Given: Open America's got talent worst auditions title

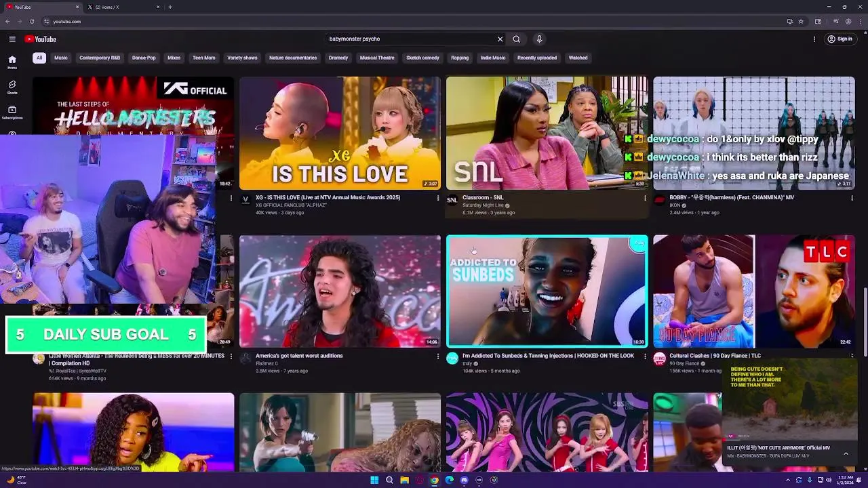Looking at the screenshot, I should (299, 356).
